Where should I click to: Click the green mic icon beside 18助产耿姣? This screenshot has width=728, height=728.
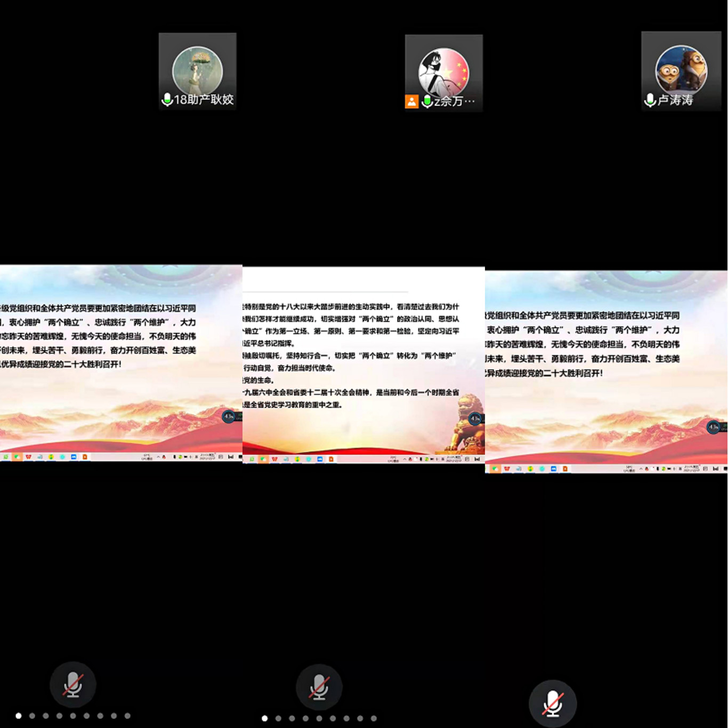click(167, 100)
